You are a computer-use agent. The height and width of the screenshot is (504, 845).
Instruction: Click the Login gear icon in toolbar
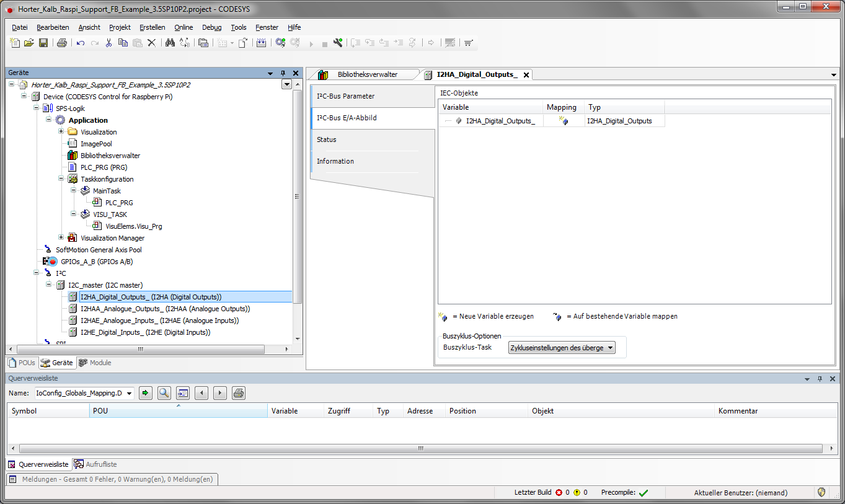(x=280, y=43)
